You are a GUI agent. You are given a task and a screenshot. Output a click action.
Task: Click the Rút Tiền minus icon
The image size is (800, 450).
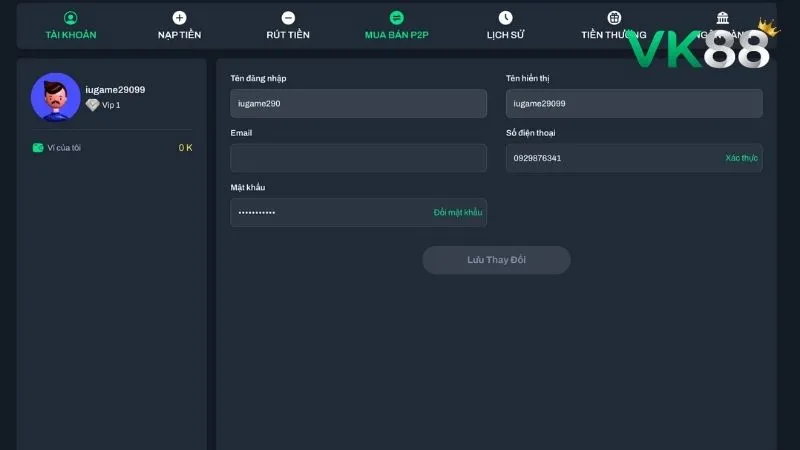(x=288, y=18)
